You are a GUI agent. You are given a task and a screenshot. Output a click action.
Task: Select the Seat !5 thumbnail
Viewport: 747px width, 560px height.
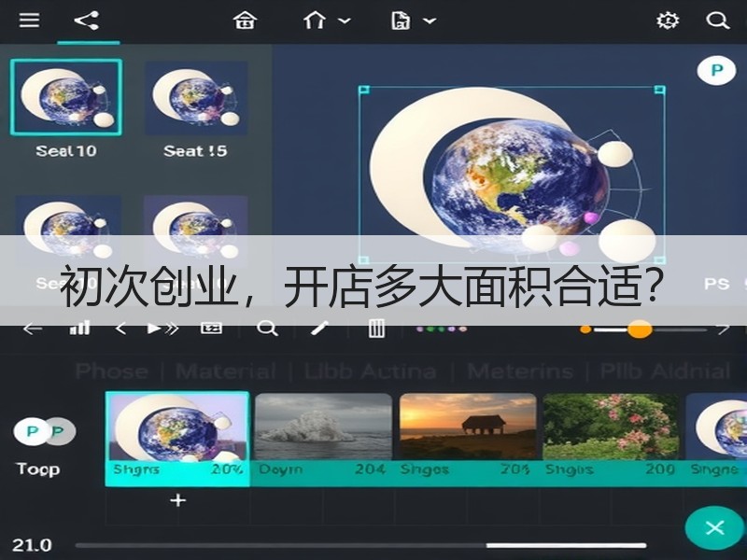click(x=196, y=98)
